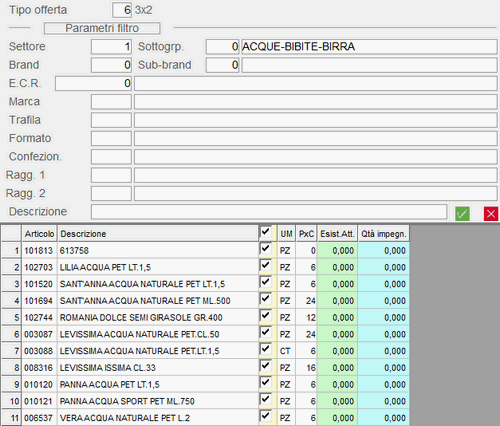Focus the Descrizione filter text field
Viewport: 500px width, 426px height.
pos(269,212)
